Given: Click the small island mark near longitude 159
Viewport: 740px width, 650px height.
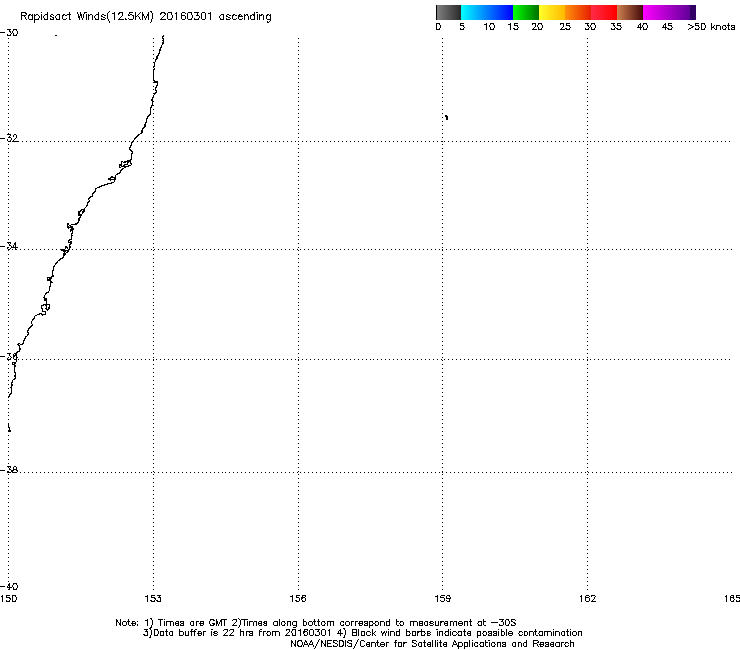Looking at the screenshot, I should tap(446, 117).
